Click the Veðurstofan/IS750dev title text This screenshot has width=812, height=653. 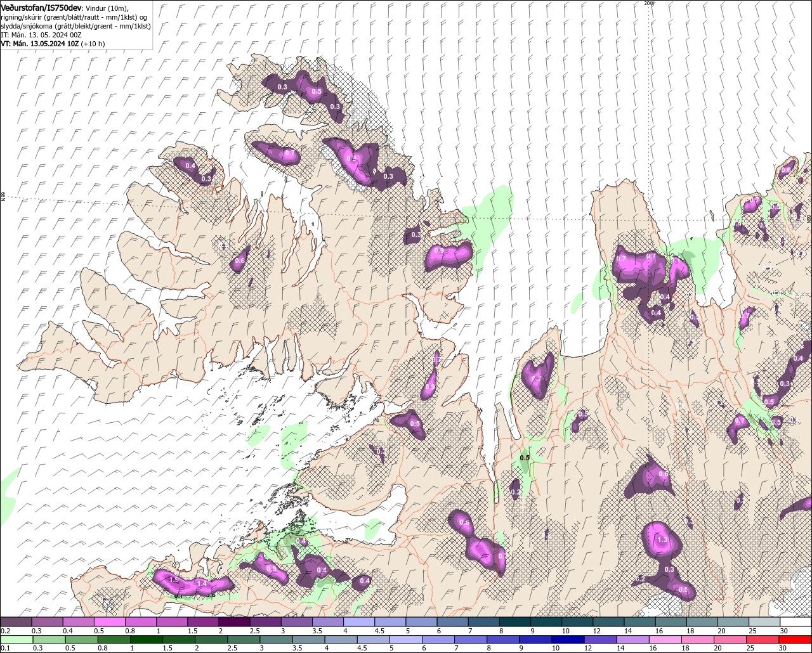(41, 7)
